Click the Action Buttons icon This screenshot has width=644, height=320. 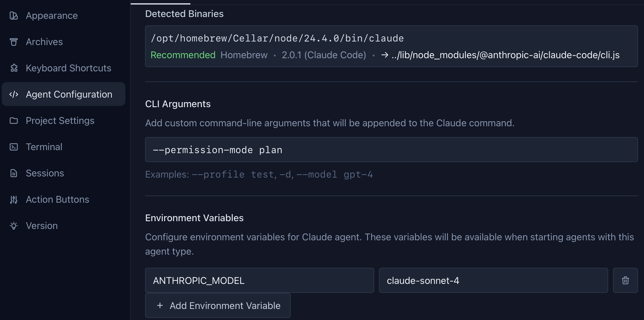14,199
